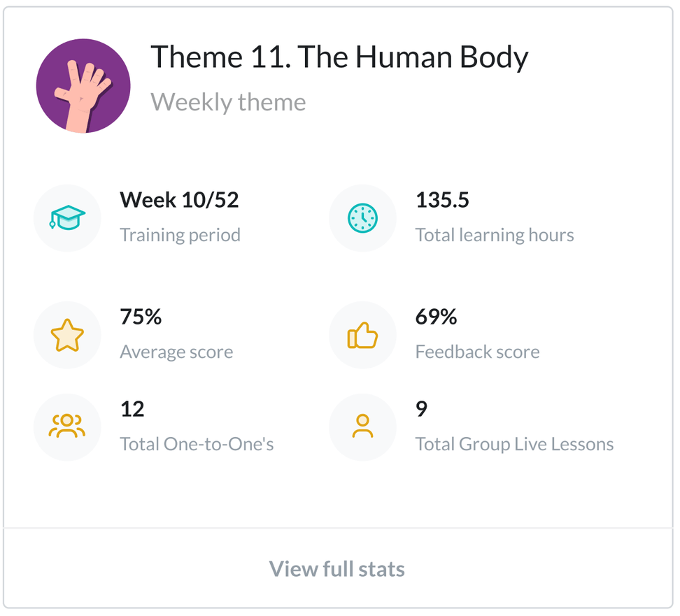The height and width of the screenshot is (616, 680).
Task: Click the Total Group Live Lessons label
Action: tap(514, 444)
